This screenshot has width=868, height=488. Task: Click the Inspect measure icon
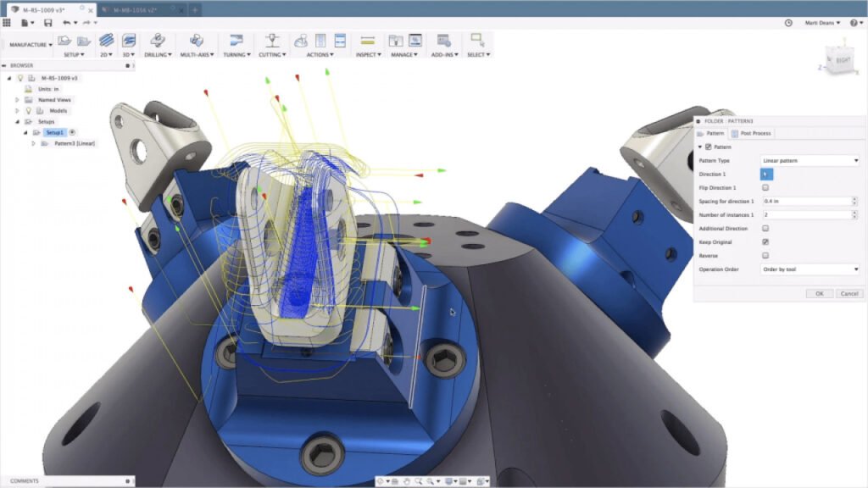point(367,41)
